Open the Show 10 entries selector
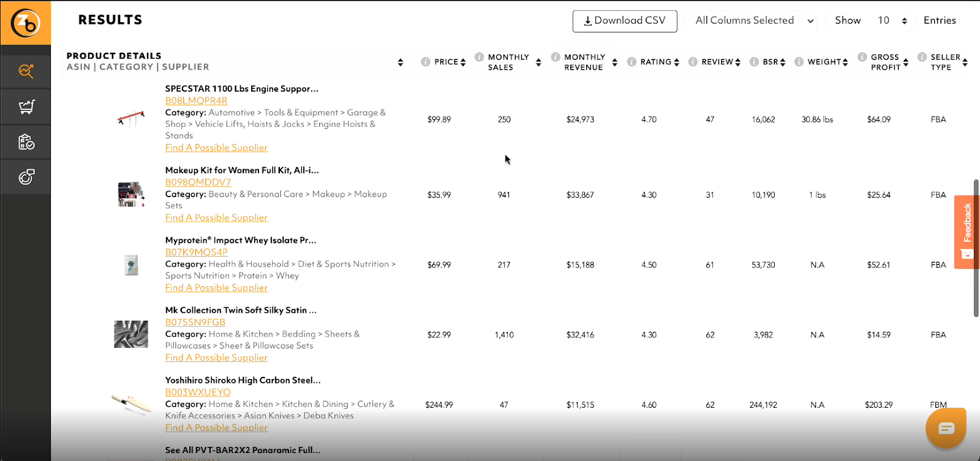The image size is (980, 461). (891, 21)
